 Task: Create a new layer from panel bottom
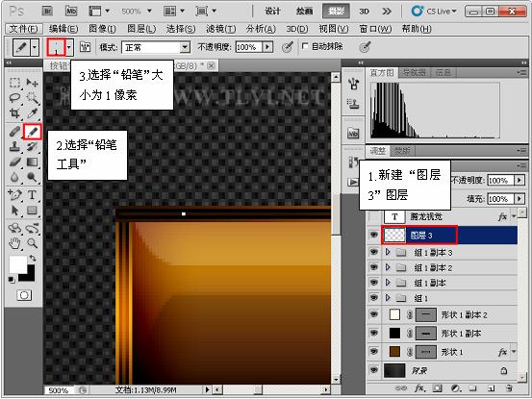point(491,388)
